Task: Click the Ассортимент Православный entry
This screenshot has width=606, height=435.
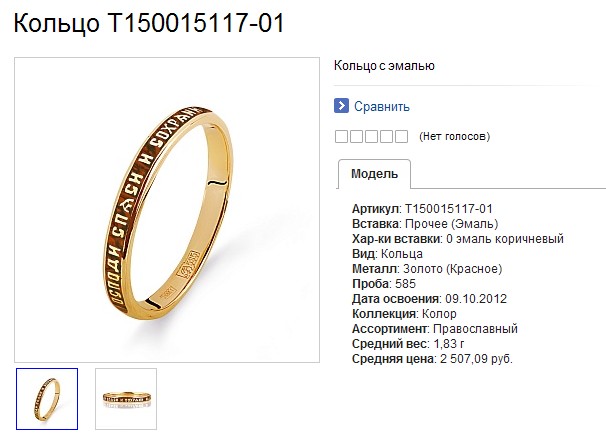Action: [x=435, y=329]
